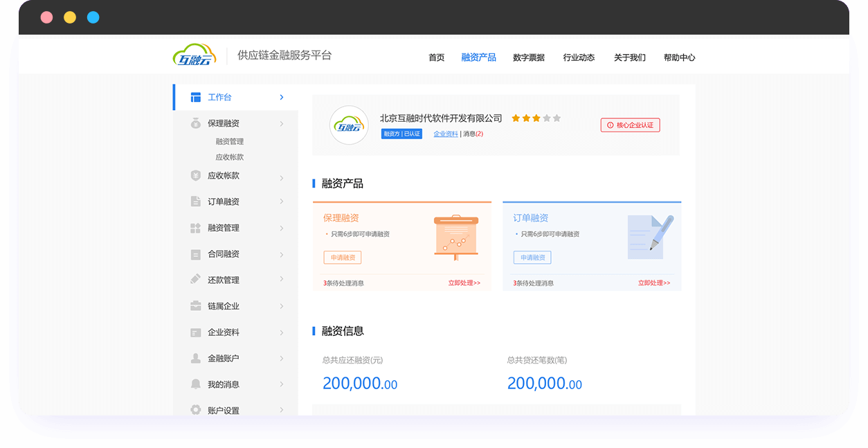Expand the 企业资料 sidebar chevron

[x=282, y=333]
